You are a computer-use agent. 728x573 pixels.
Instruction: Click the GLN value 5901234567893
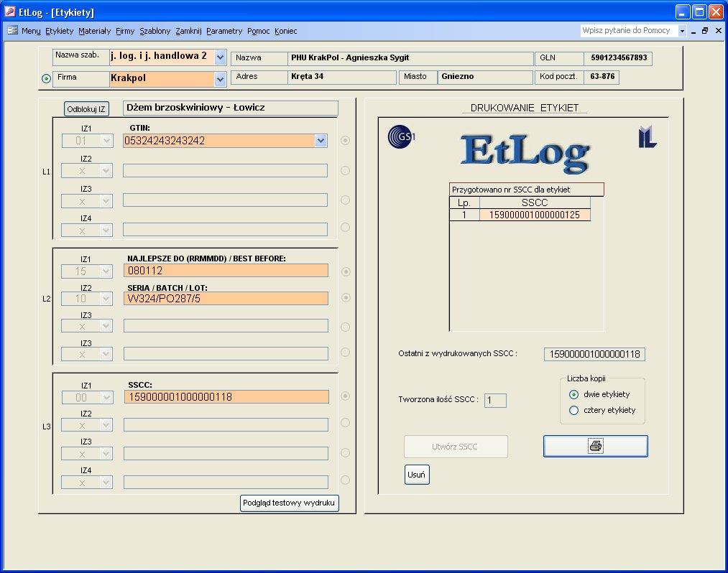(x=619, y=57)
